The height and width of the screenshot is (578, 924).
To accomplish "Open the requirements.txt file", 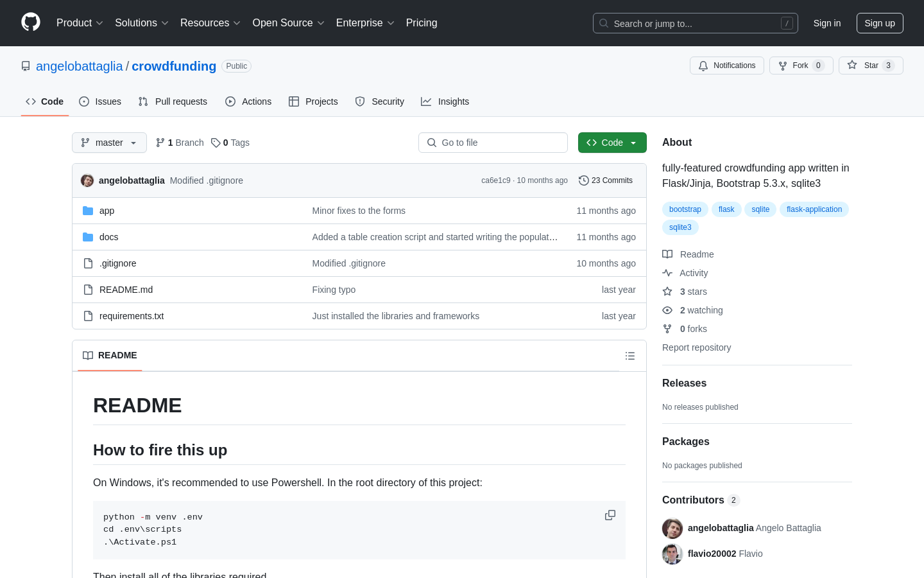I will pos(132,316).
